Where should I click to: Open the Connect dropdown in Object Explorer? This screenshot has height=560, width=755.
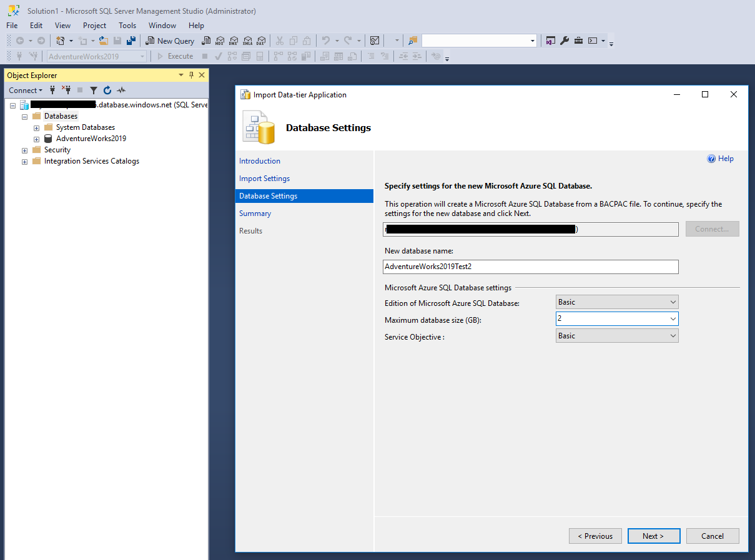coord(26,90)
